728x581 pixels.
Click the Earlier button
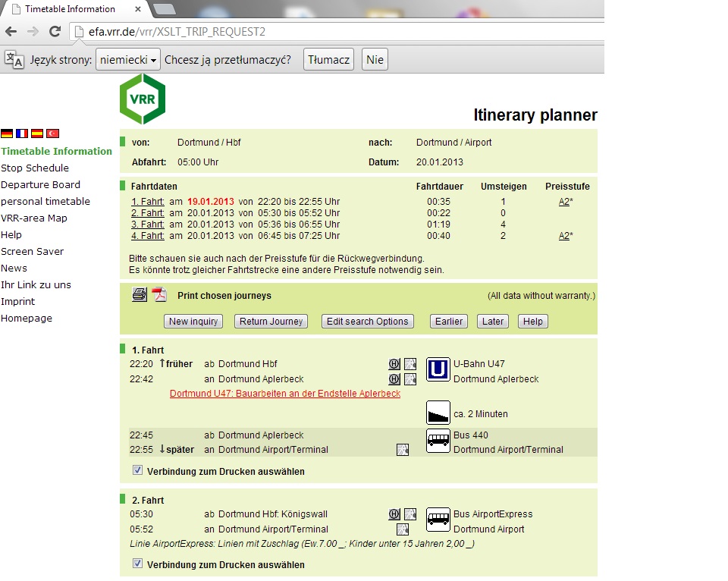[449, 322]
